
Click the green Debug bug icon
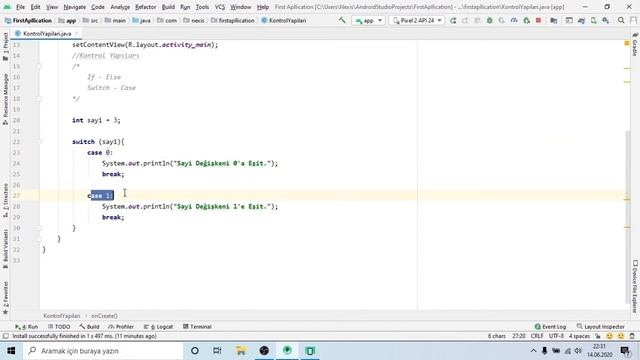click(x=489, y=20)
